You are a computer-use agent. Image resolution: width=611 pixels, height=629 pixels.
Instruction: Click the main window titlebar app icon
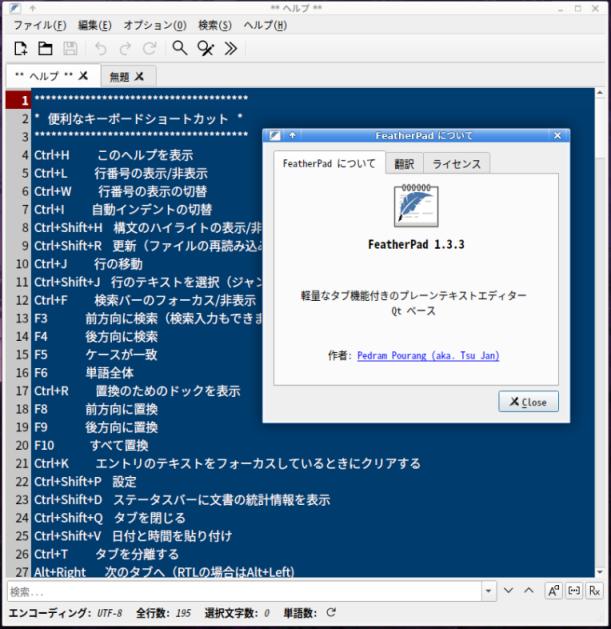coord(15,8)
